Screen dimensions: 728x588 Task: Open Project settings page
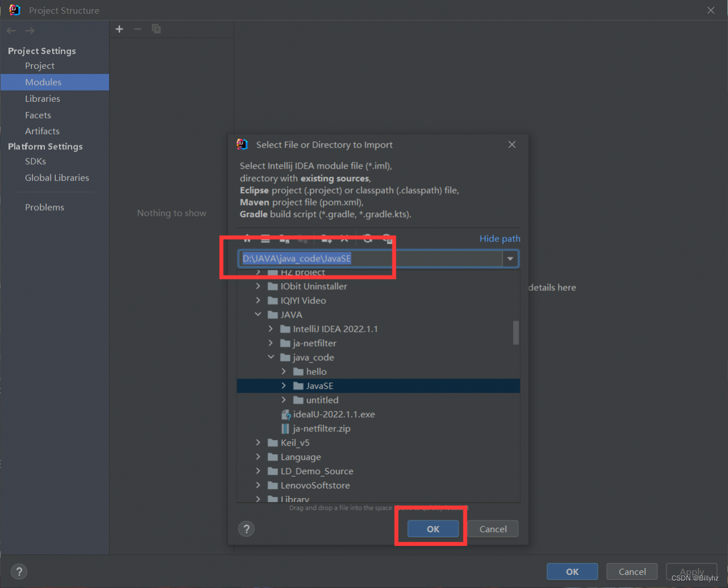point(40,66)
